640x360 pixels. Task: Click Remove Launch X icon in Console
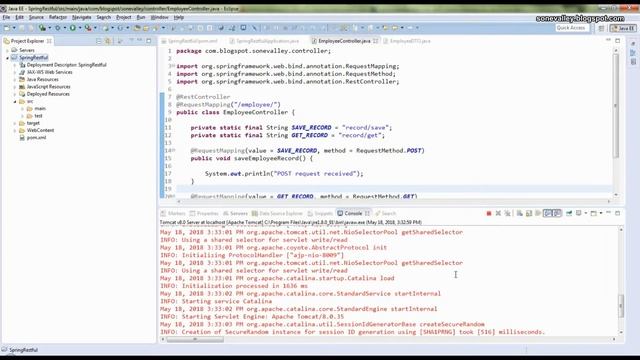click(x=498, y=213)
